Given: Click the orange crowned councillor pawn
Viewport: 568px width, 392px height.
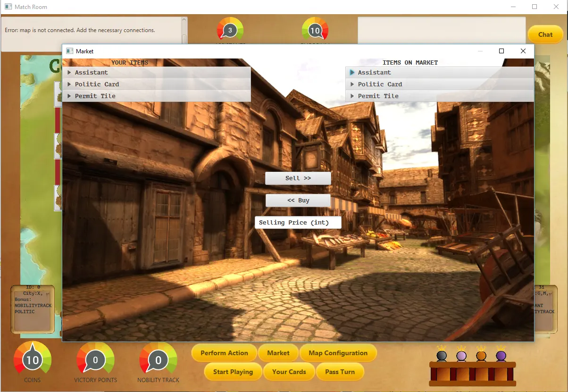Looking at the screenshot, I should 481,355.
